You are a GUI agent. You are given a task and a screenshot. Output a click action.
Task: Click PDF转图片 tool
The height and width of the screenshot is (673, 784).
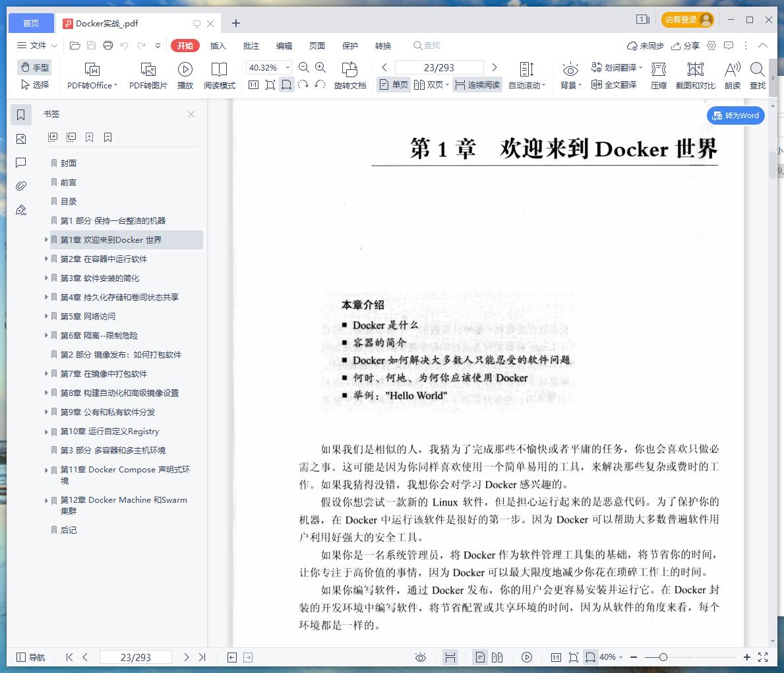click(148, 76)
